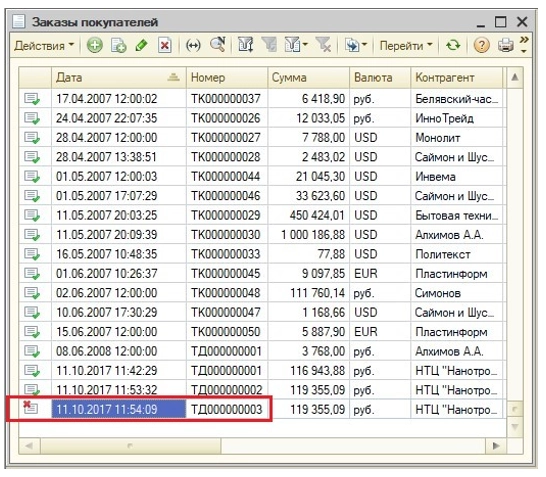This screenshot has width=546, height=477.
Task: Click the Контрагент column header
Action: click(x=457, y=77)
